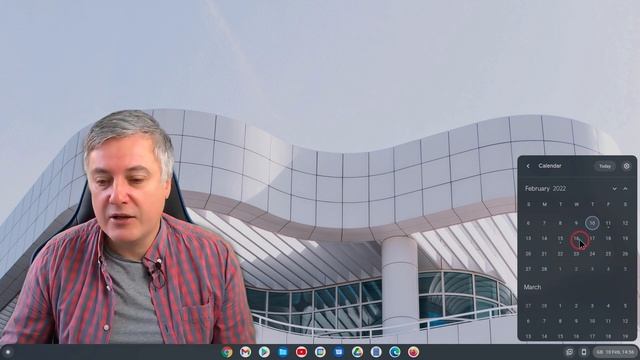The image size is (640, 360).
Task: Show previous month with up chevron
Action: point(625,189)
